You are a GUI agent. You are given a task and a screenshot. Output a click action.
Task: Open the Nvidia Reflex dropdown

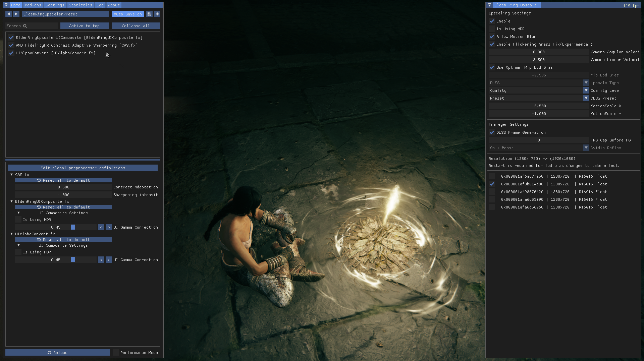tap(539, 148)
